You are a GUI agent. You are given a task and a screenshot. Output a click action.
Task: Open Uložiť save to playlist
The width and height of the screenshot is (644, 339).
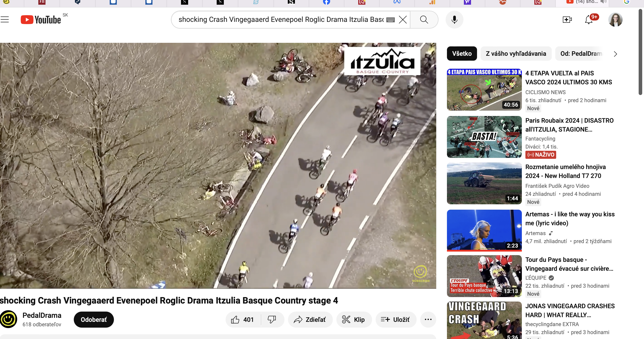tap(396, 320)
